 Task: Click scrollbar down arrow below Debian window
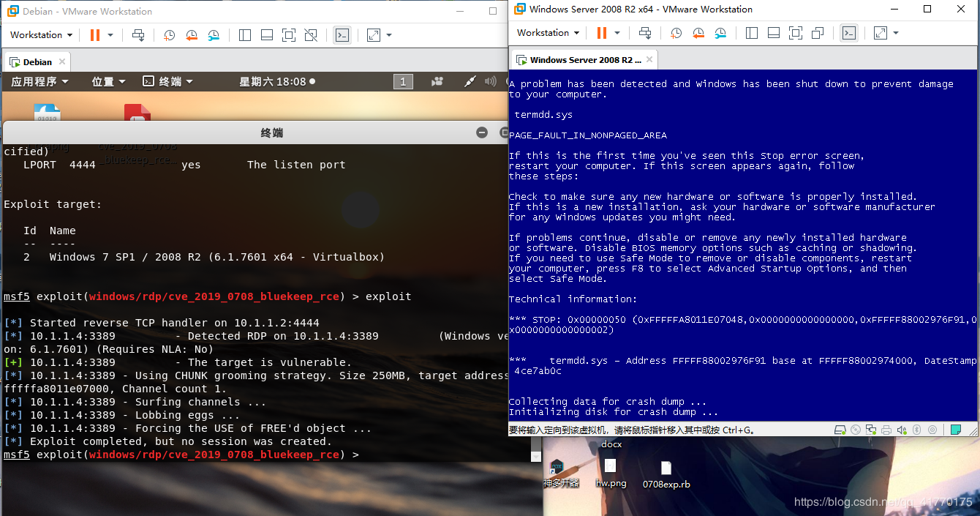tap(537, 456)
